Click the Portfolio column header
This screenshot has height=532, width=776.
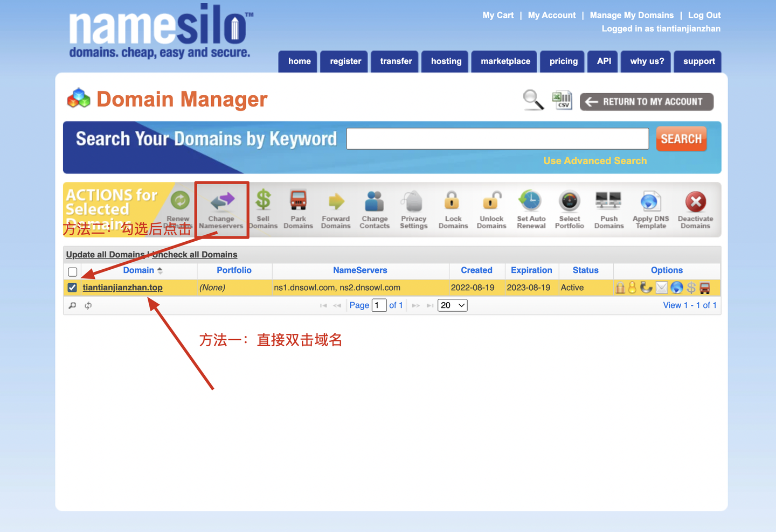[x=234, y=270]
